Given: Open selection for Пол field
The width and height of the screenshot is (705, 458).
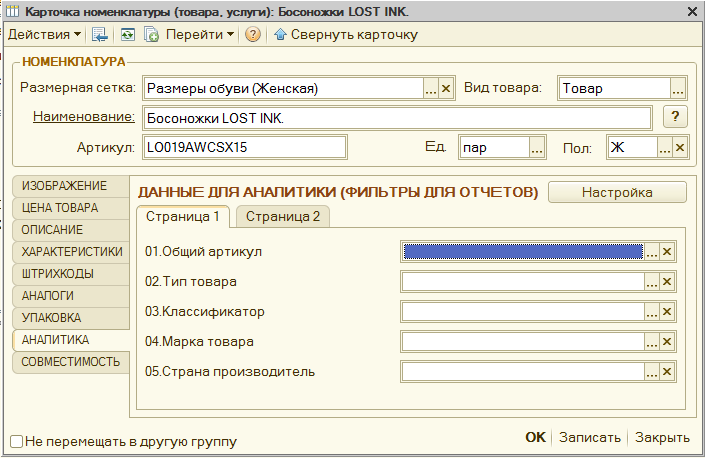Looking at the screenshot, I should click(x=665, y=147).
